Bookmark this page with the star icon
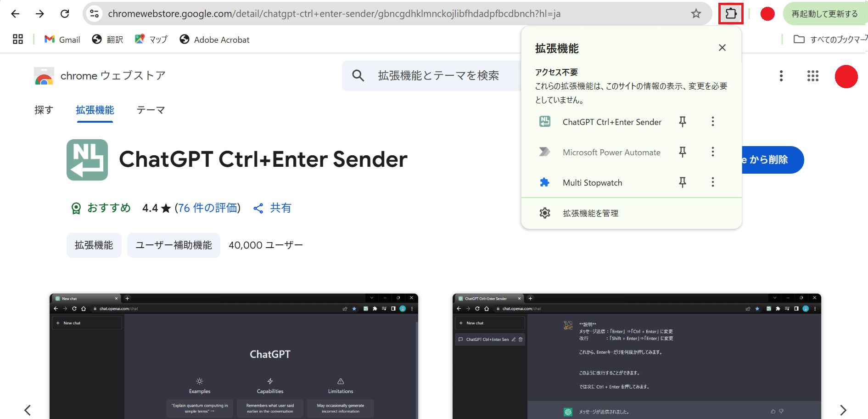Screen dimensions: 868x419 coord(696,14)
